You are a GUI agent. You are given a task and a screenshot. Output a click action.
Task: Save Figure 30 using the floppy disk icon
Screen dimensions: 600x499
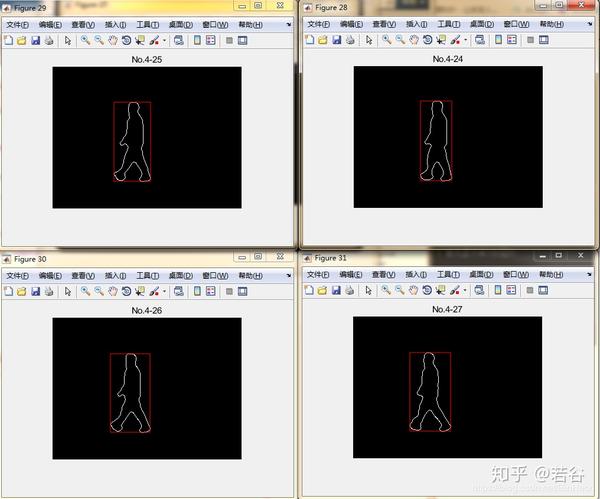(36, 291)
